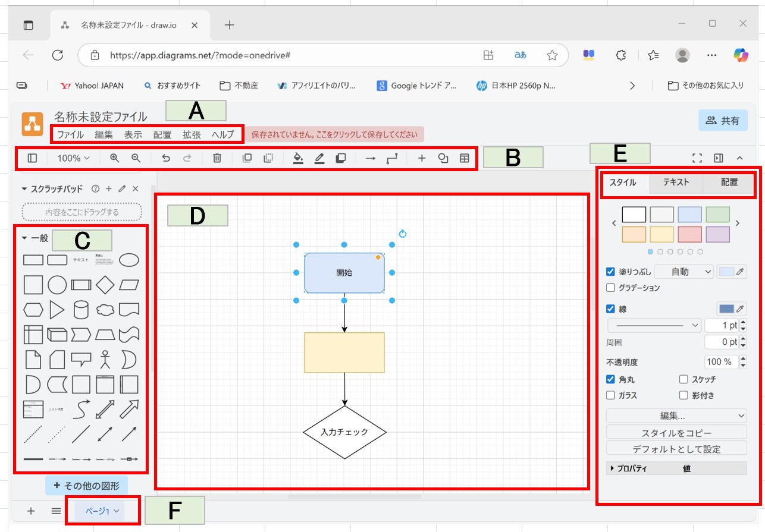Open the 編集... dropdown in style panel

(x=676, y=415)
